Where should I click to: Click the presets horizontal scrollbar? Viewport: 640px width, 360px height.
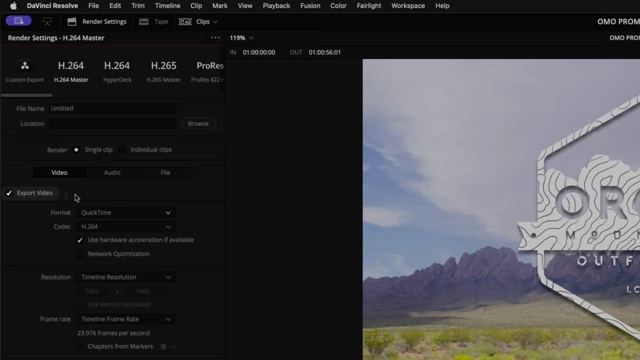[x=27, y=96]
